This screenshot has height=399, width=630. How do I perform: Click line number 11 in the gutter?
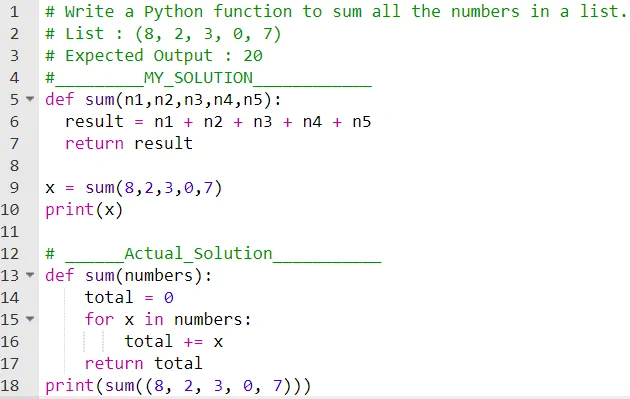[10, 232]
